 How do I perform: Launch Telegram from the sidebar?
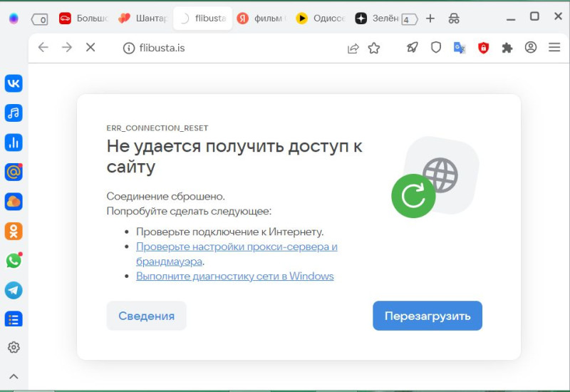click(14, 290)
